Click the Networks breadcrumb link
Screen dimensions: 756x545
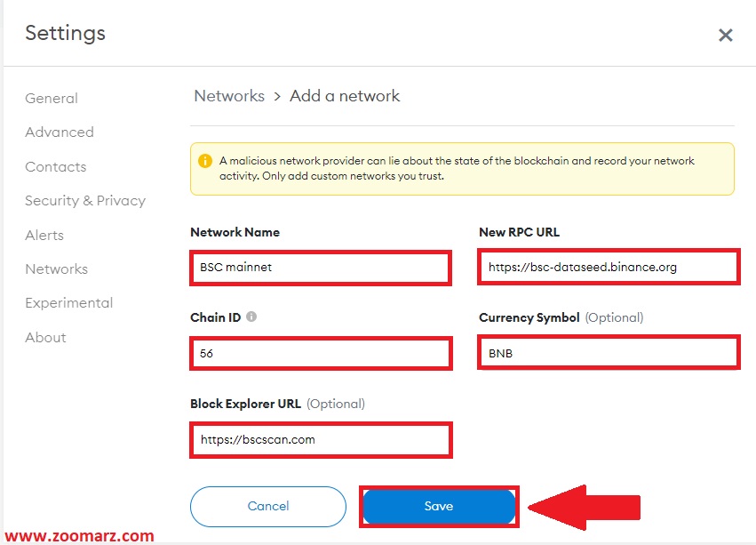(x=229, y=96)
